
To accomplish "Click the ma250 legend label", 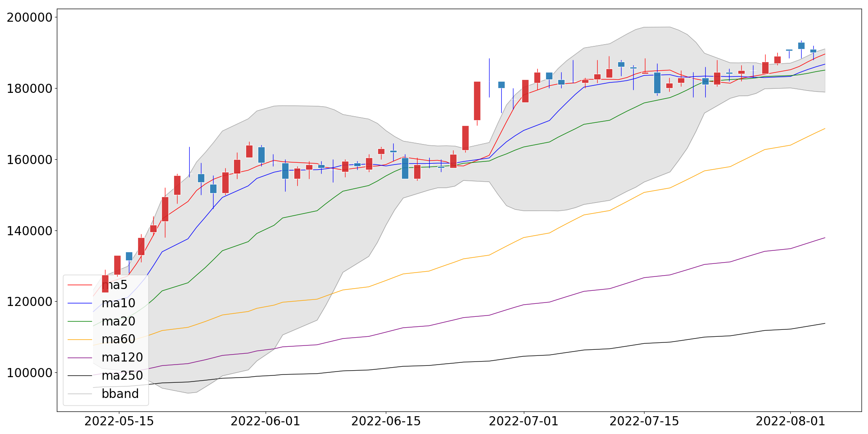I will [x=122, y=375].
